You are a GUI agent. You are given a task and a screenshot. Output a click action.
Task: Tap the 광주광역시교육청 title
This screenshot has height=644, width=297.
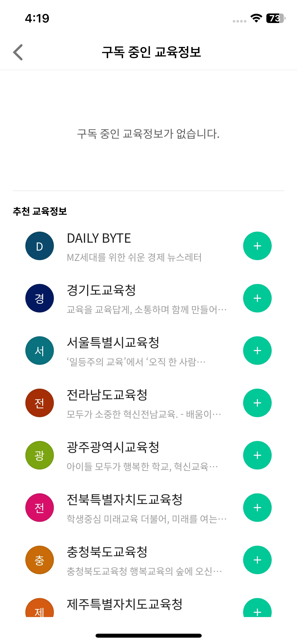(113, 447)
